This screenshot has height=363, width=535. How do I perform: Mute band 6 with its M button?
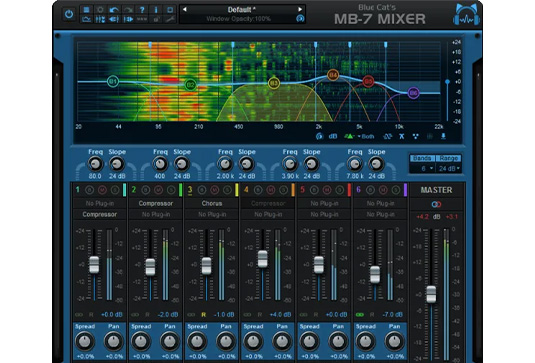pyautogui.click(x=383, y=190)
